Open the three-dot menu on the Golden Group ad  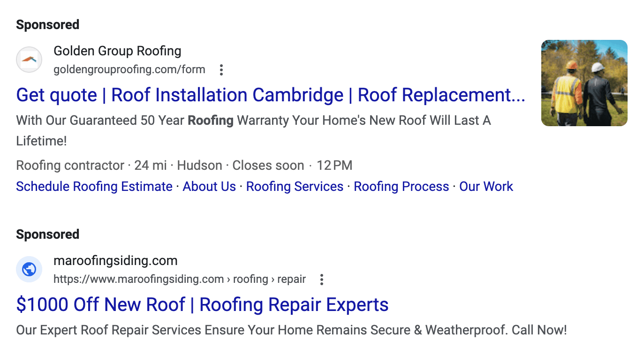tap(221, 69)
